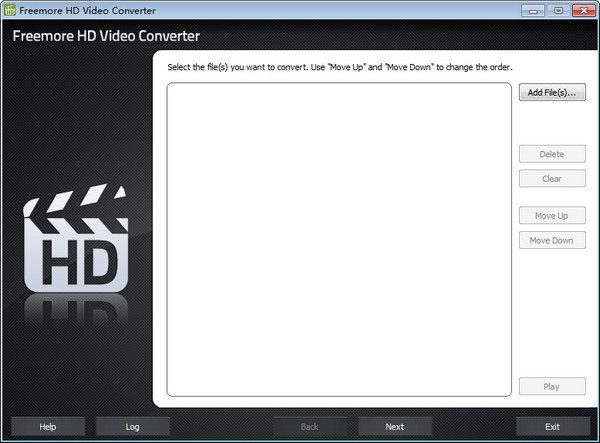Open the Add File(s) dialog
Screen dimensions: 600x443
(552, 92)
